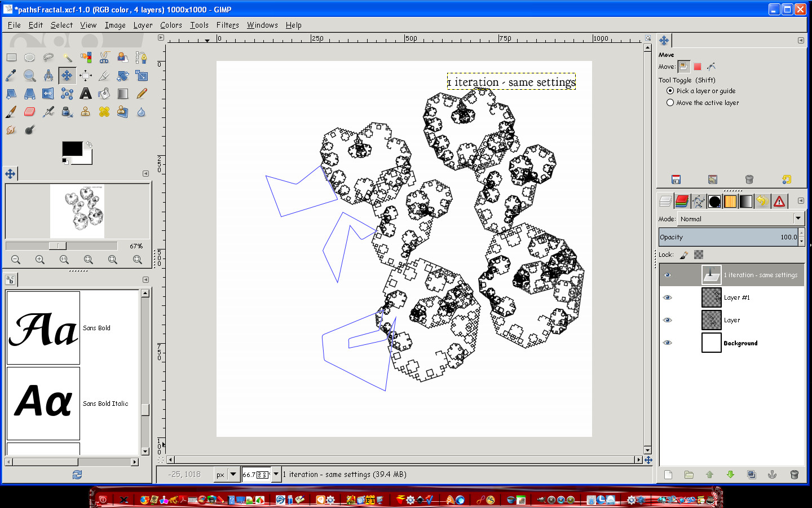Select the Blend gradient tool
812x508 pixels.
tap(123, 94)
